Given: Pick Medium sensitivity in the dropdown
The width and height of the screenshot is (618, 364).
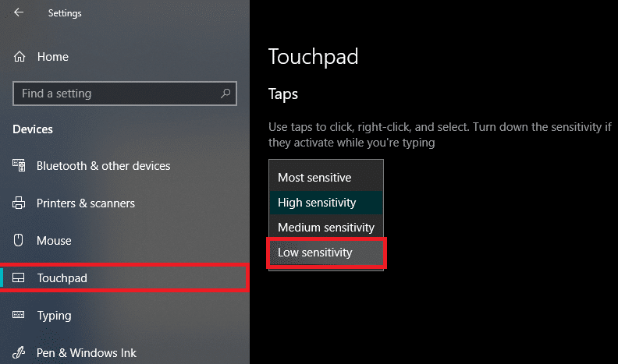Looking at the screenshot, I should (x=325, y=228).
